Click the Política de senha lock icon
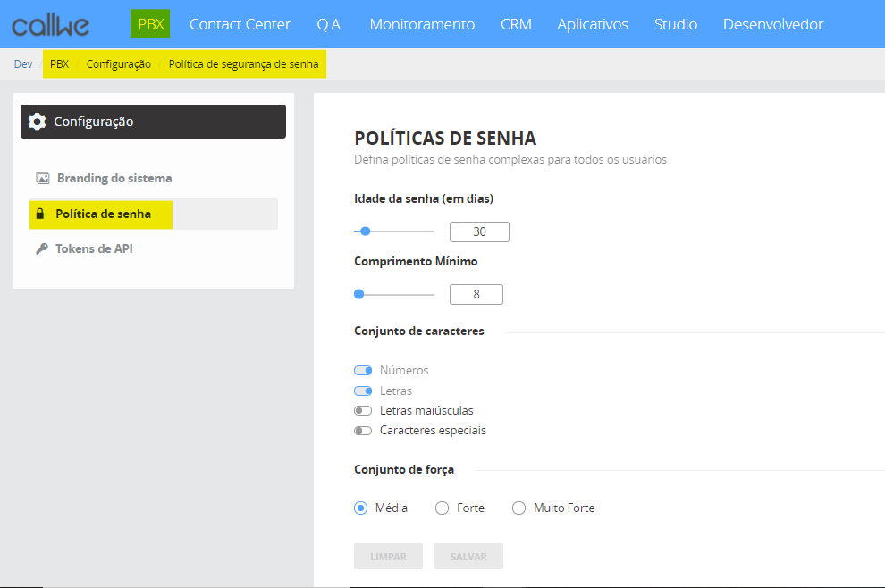 pyautogui.click(x=39, y=214)
